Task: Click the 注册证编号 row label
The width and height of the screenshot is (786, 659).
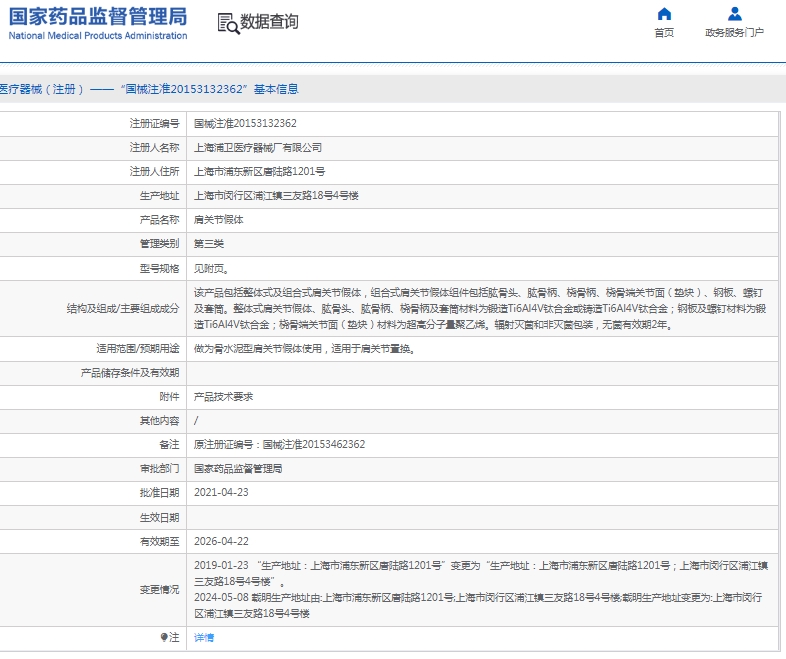Action: pyautogui.click(x=154, y=123)
